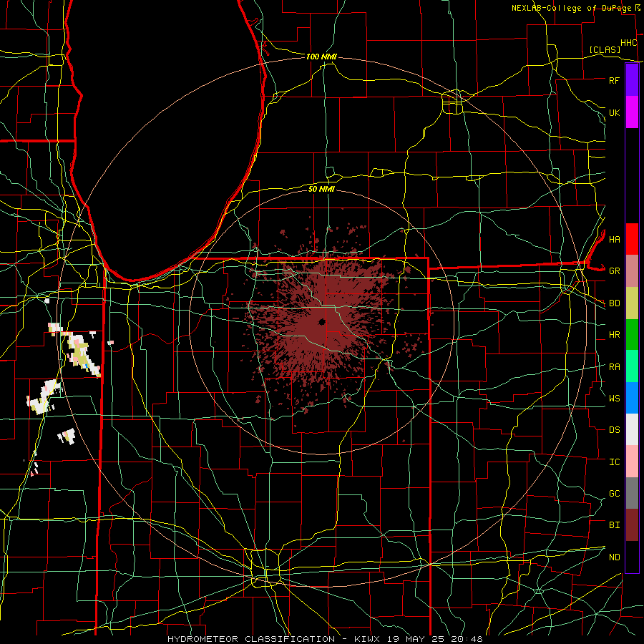Click the 50 NMI range ring label
Screen dimensions: 644x644
(x=321, y=189)
